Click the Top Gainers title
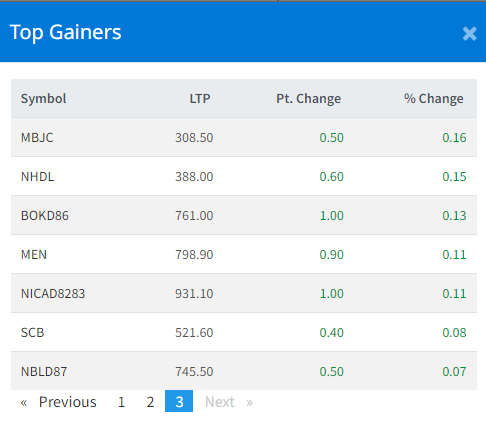Viewport: 486px width, 427px height. point(66,32)
